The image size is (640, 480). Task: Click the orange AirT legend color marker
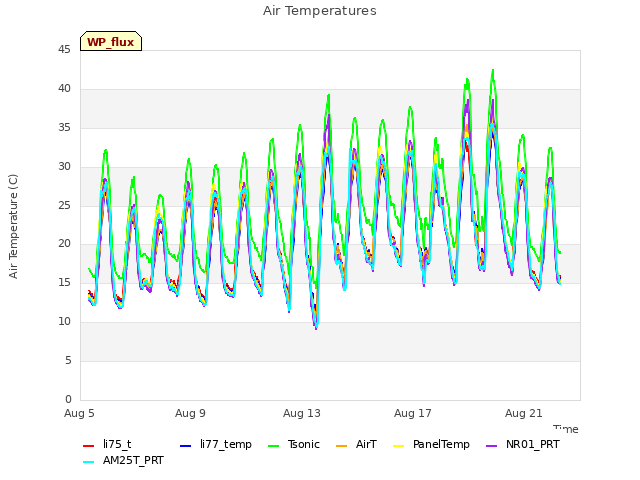pos(341,446)
